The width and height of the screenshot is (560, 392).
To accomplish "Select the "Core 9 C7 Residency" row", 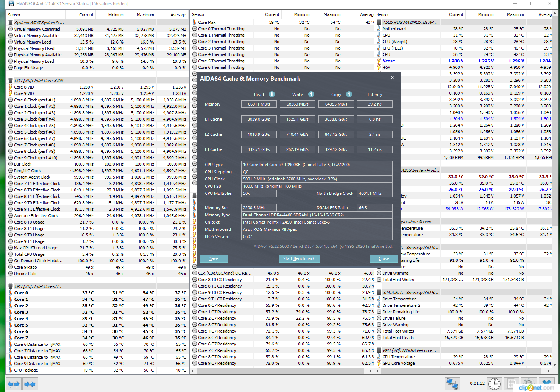I will (282, 363).
